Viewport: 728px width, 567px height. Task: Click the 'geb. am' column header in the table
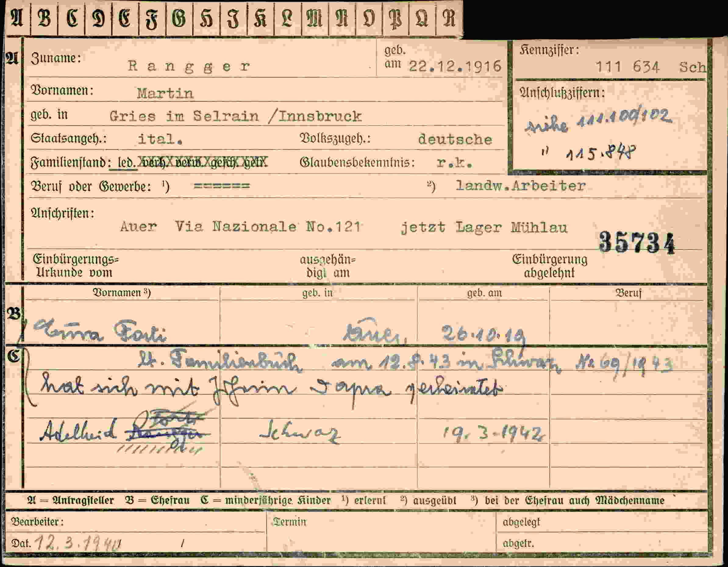(484, 293)
